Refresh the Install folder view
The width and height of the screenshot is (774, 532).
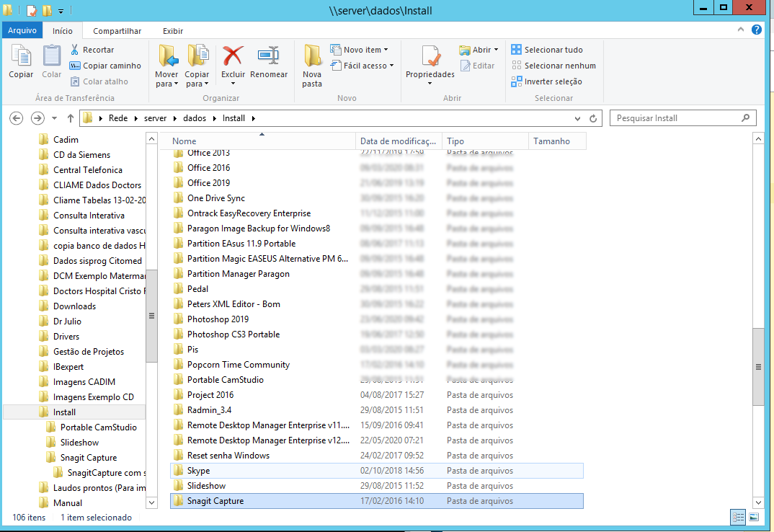[593, 118]
